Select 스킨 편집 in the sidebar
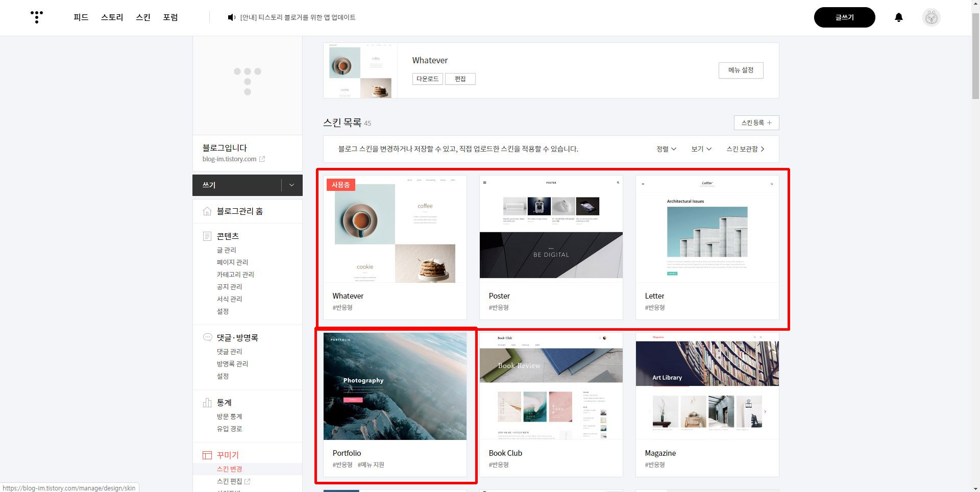 coord(229,481)
